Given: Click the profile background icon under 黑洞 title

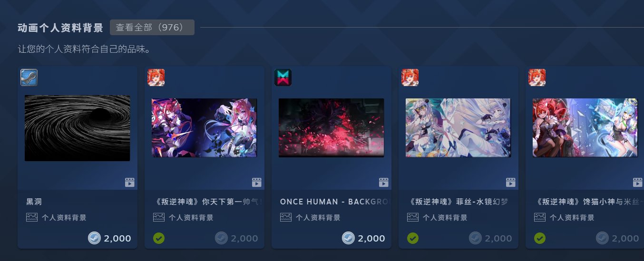Looking at the screenshot, I should tap(32, 217).
